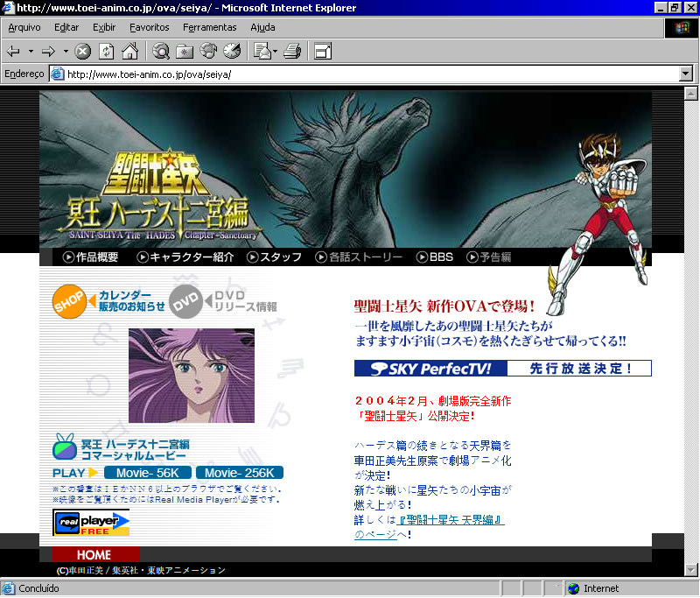Viewport: 700px width, 598px height.
Task: Open the Ajuda menu
Action: [x=262, y=28]
